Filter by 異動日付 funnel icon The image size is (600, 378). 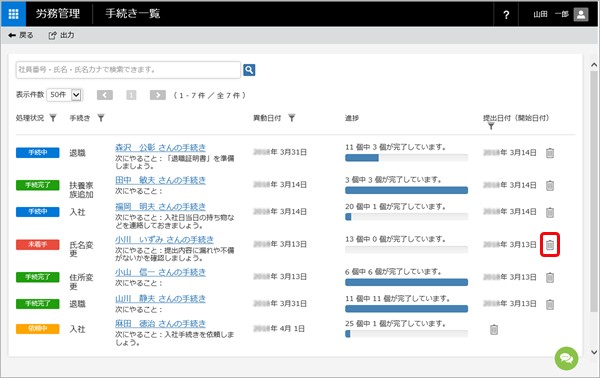[292, 118]
